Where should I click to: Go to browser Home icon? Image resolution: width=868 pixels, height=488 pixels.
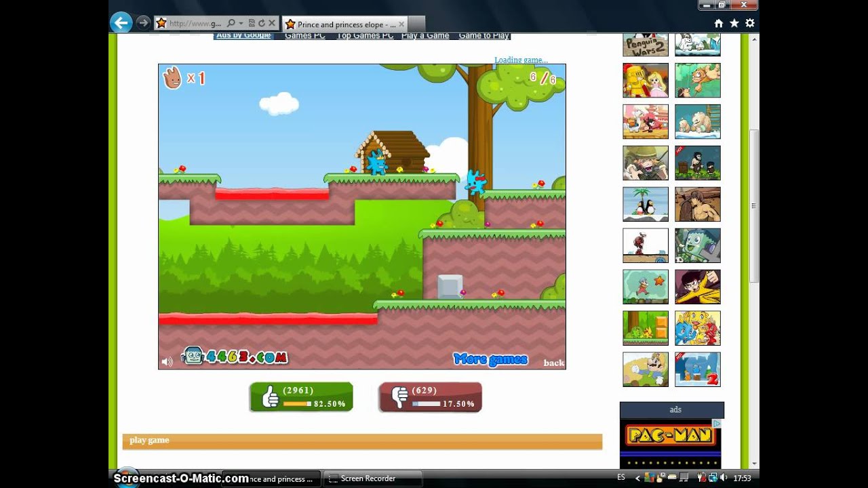tap(719, 23)
